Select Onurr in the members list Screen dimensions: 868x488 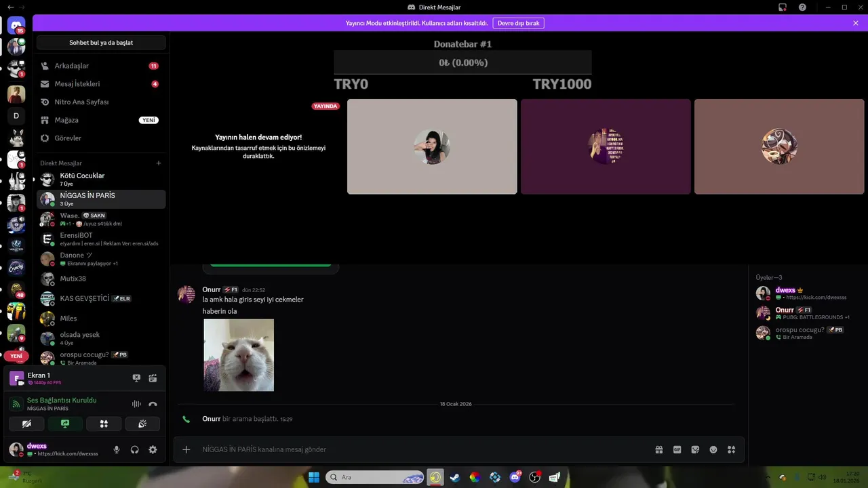point(807,312)
